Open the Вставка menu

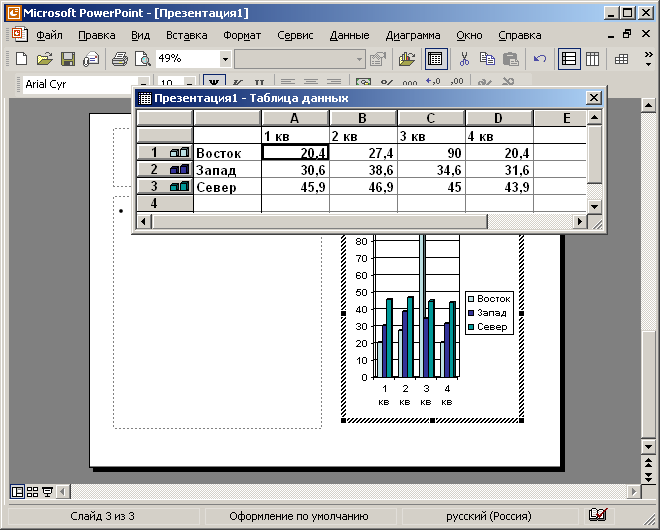point(186,35)
